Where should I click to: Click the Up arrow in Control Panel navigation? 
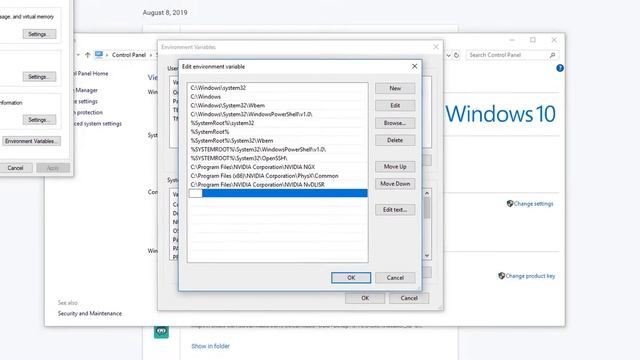[x=87, y=55]
